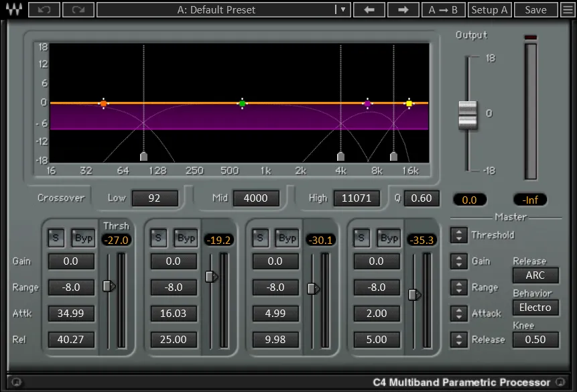Click the Output level fader

[468, 114]
